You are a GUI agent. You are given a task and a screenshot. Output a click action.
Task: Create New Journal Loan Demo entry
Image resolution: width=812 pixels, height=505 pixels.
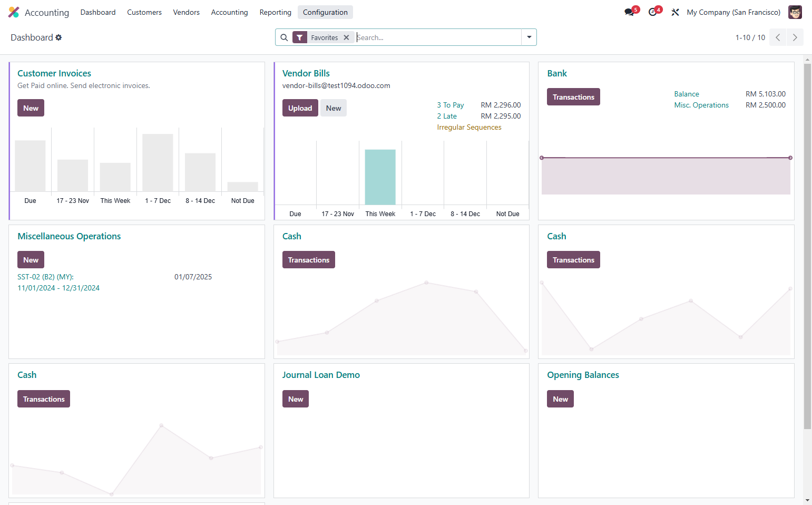tap(296, 399)
